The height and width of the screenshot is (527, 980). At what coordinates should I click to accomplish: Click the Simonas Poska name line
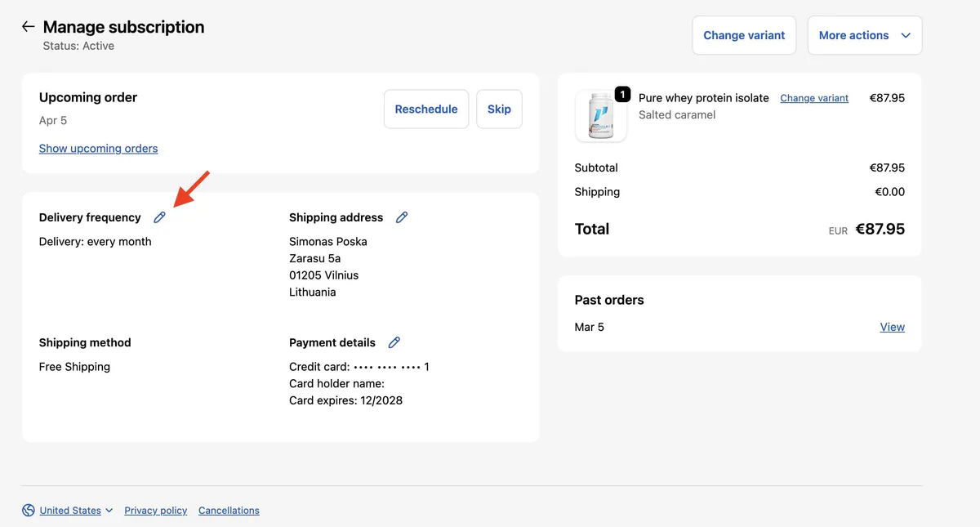point(328,241)
